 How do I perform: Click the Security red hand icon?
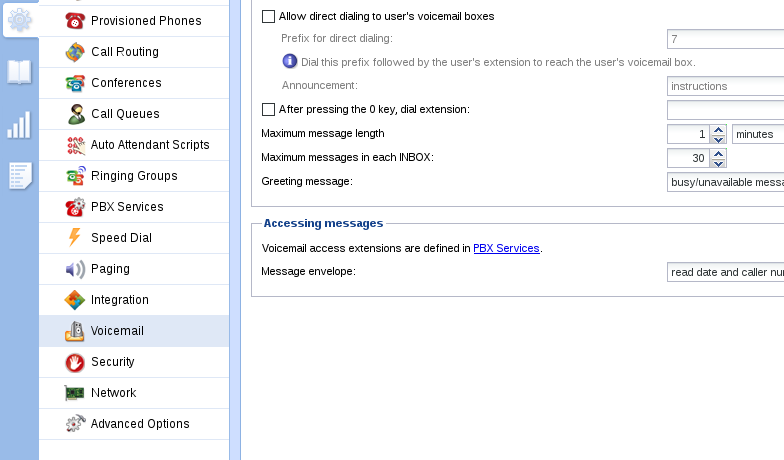tap(75, 362)
